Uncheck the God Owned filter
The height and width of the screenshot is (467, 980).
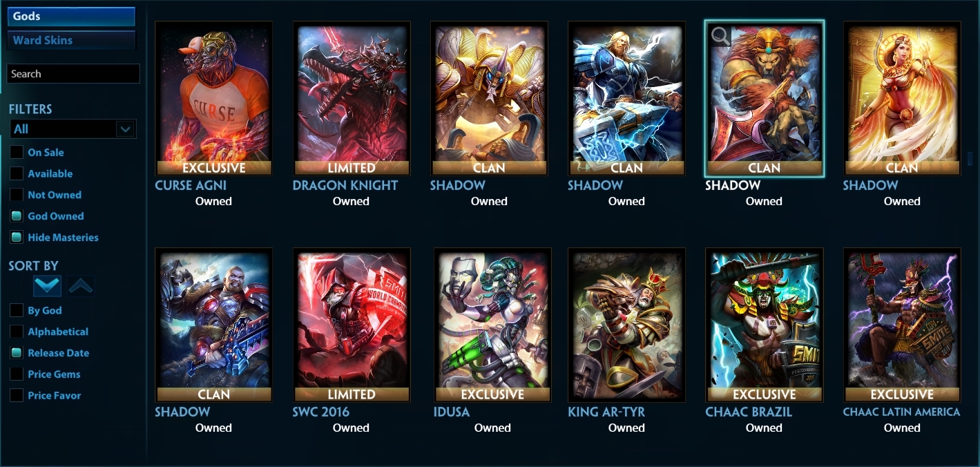(x=17, y=216)
